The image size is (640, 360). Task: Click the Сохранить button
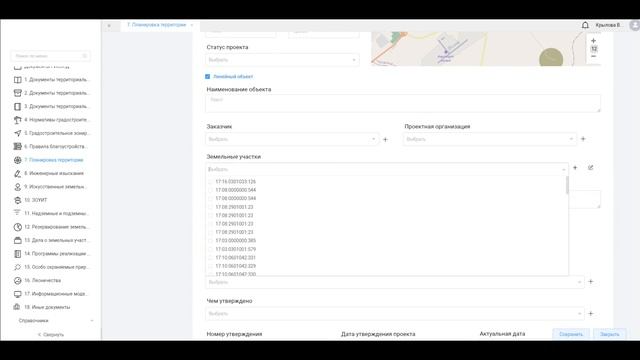click(x=571, y=334)
